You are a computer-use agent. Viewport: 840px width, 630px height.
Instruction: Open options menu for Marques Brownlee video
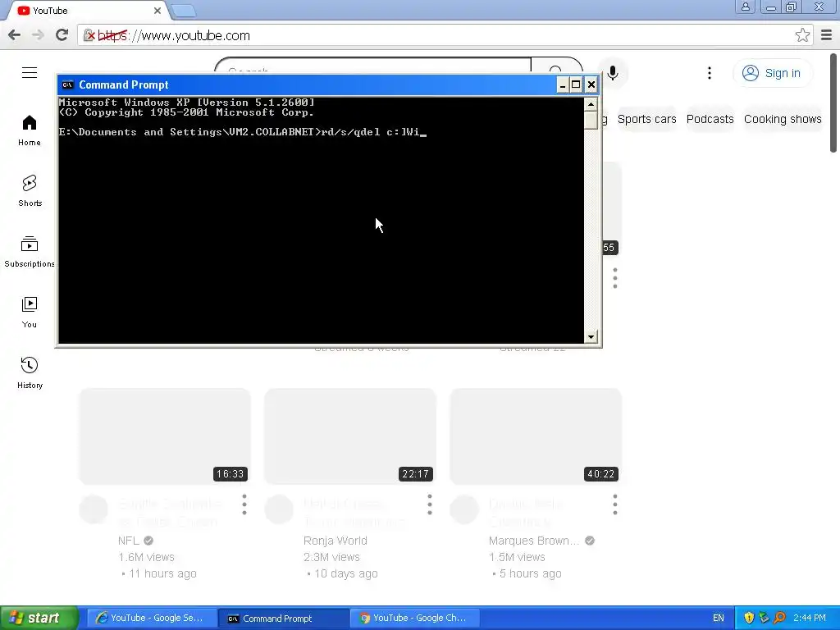(x=615, y=504)
